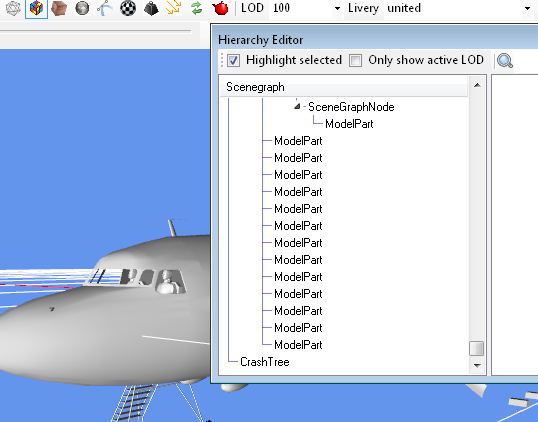Click the black weight toolbar icon

[151, 8]
